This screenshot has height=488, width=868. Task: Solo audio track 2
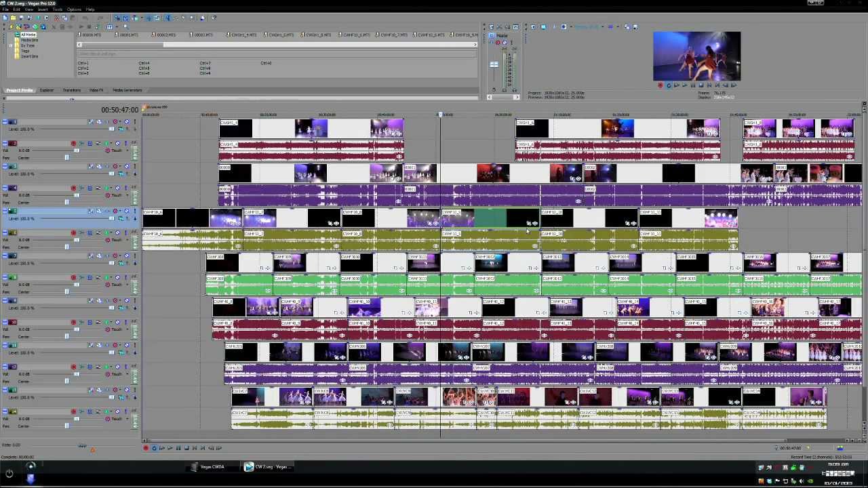point(127,144)
